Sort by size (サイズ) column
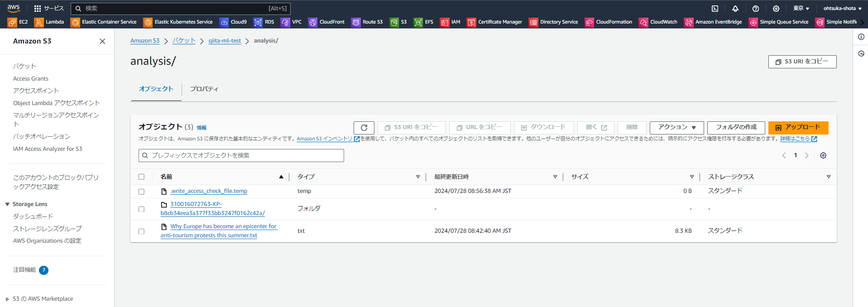Image resolution: width=868 pixels, height=307 pixels. (x=692, y=177)
